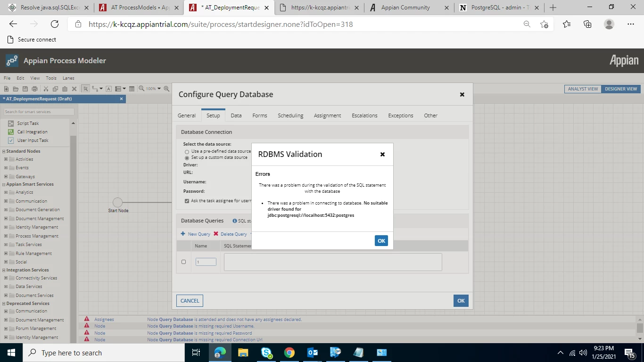This screenshot has height=362, width=644.
Task: Click the SQL Statement text area
Action: [x=333, y=262]
